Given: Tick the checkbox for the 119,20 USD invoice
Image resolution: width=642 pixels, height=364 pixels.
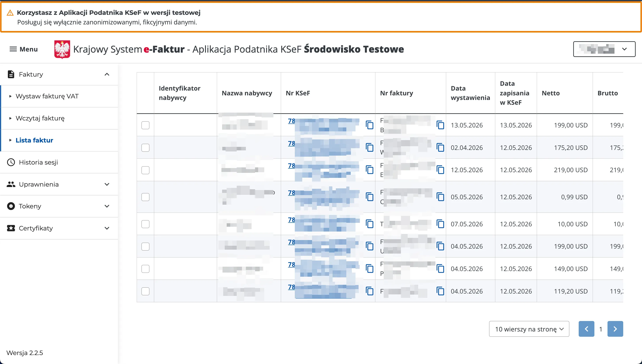Looking at the screenshot, I should (145, 291).
